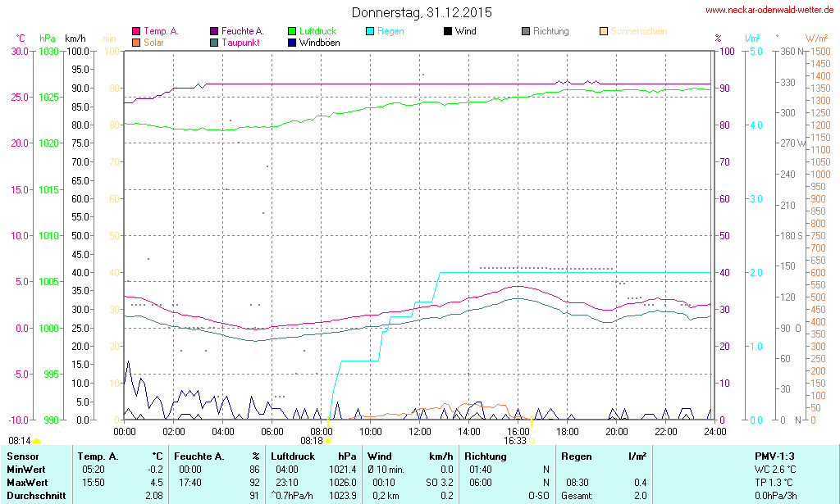Click the orange Solar legend swatch
Screen dimensions: 840x504
coord(136,43)
